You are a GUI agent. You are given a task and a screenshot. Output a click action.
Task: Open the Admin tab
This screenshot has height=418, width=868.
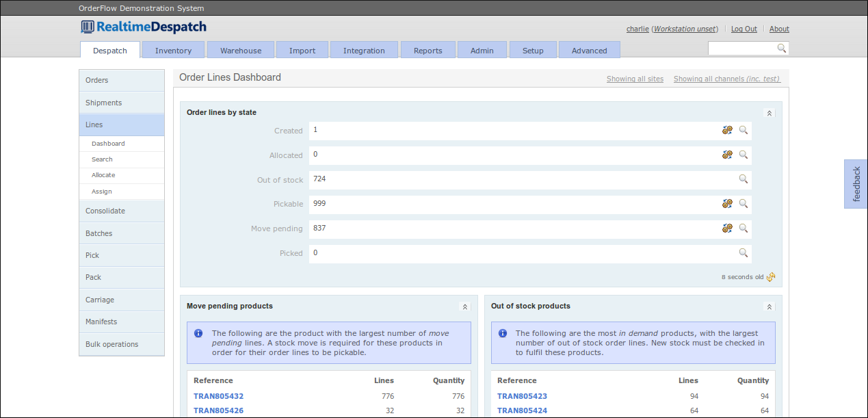pyautogui.click(x=482, y=50)
